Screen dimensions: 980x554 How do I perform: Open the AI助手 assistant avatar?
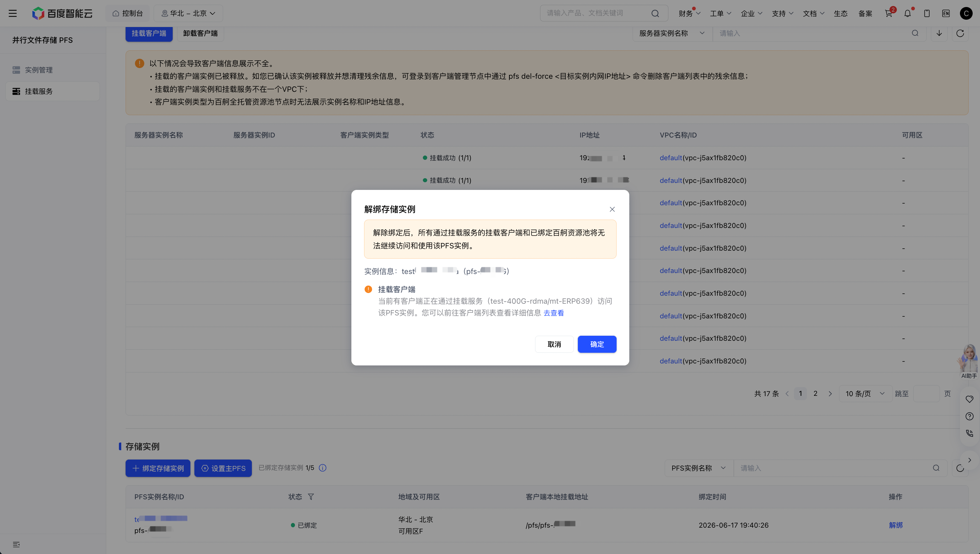point(969,361)
